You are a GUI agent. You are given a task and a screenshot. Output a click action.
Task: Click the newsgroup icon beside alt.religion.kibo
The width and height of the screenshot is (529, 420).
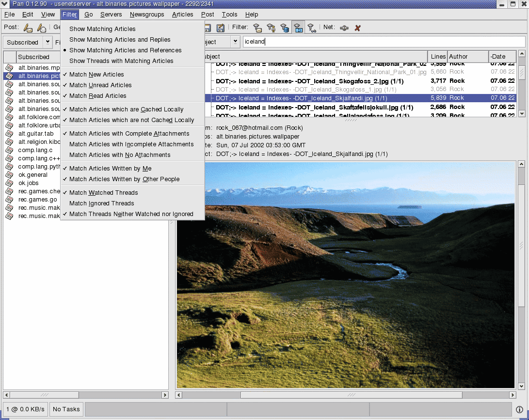point(9,142)
